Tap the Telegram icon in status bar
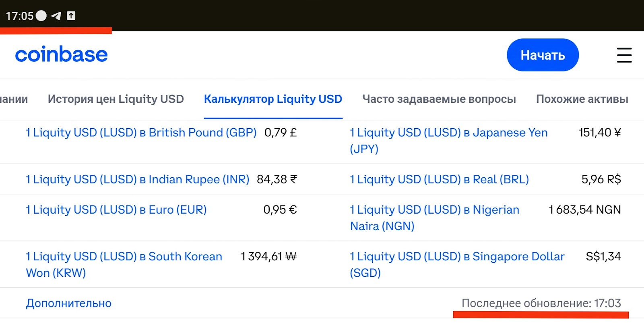 click(x=56, y=16)
